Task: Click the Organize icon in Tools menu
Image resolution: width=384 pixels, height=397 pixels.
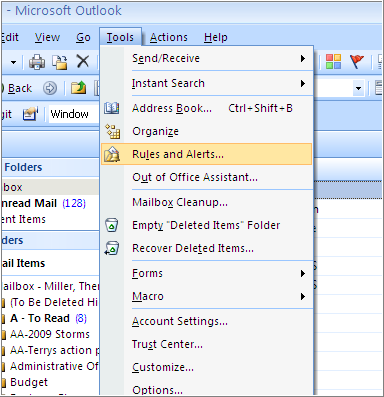Action: tap(113, 131)
